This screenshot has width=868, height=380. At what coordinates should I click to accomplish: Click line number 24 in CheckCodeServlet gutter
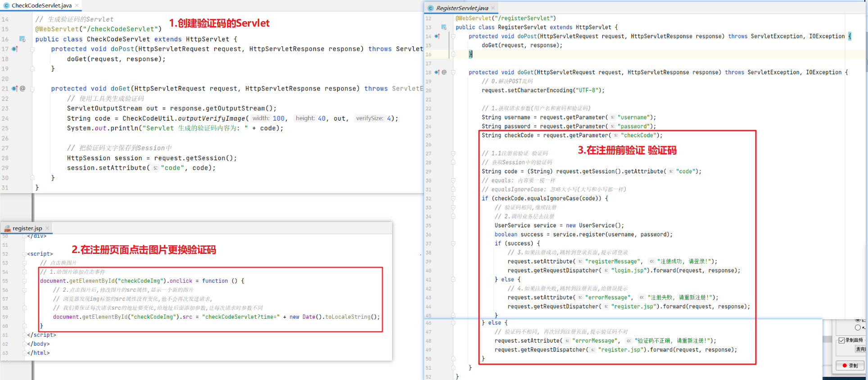[x=5, y=118]
